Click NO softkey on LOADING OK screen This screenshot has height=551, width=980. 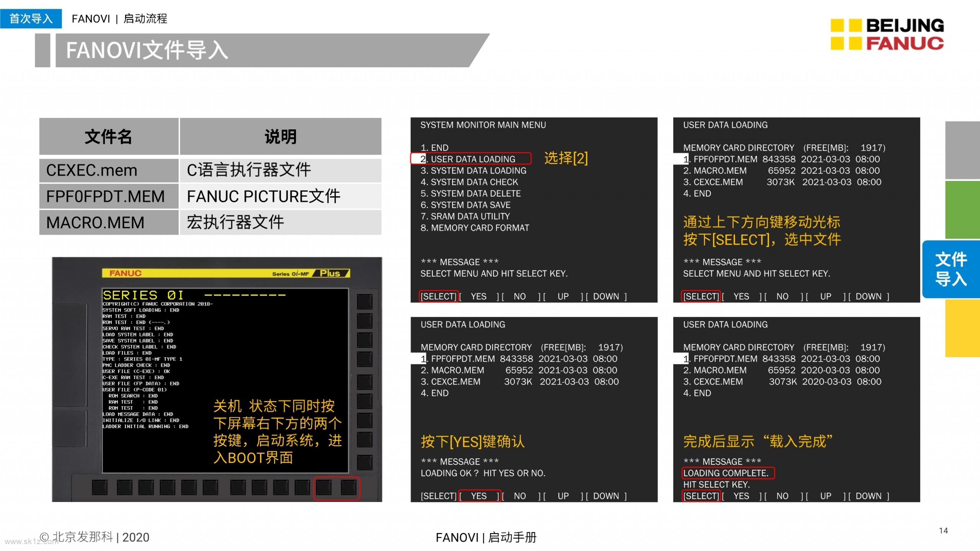(x=519, y=496)
